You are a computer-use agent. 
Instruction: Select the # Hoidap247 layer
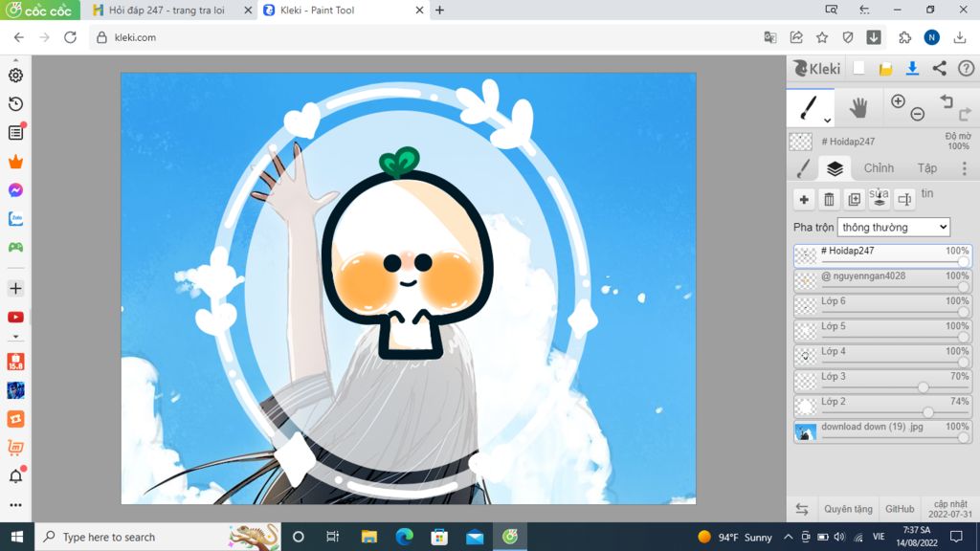coord(882,255)
